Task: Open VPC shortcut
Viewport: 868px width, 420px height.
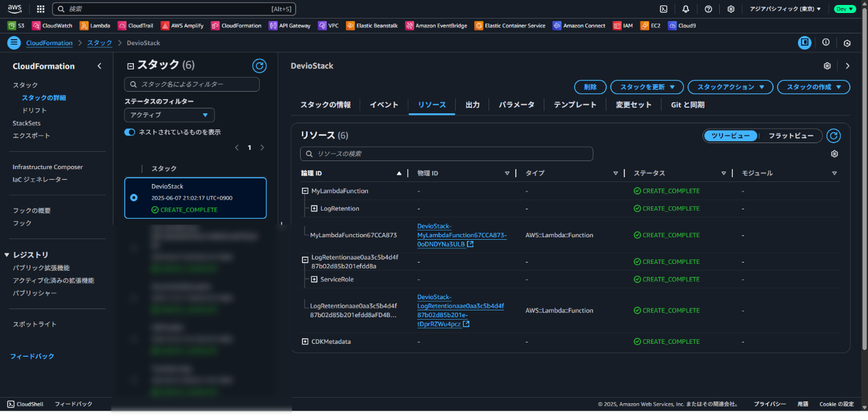Action: point(329,25)
